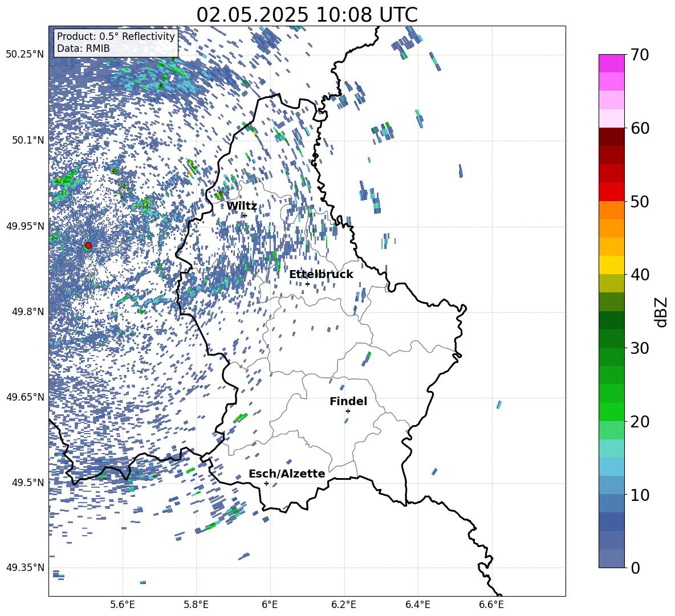
Task: Click the 6°E longitude label
Action: coord(270,605)
